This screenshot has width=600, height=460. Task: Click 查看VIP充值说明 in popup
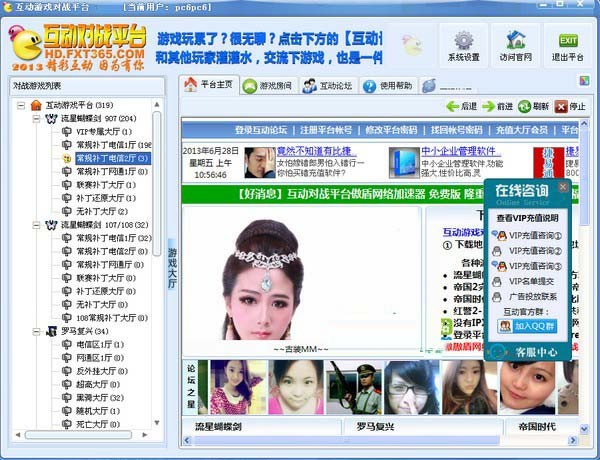527,218
